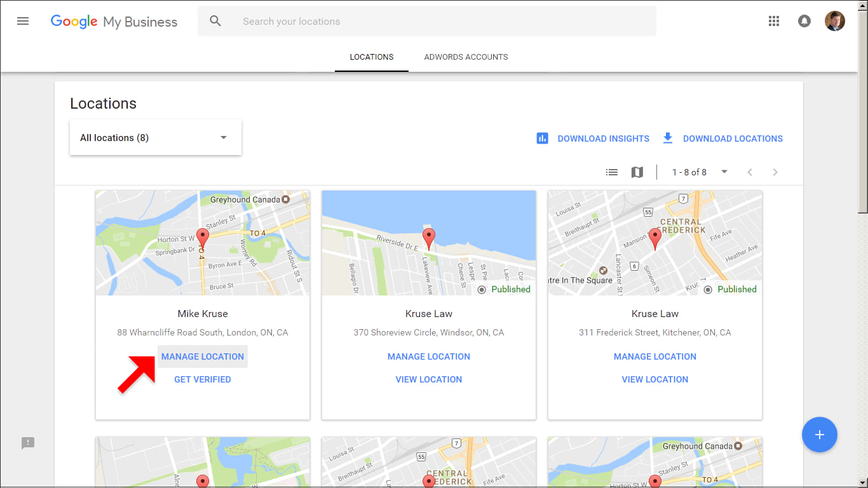
Task: Click GET VERIFIED for Mike Kruse
Action: point(203,379)
